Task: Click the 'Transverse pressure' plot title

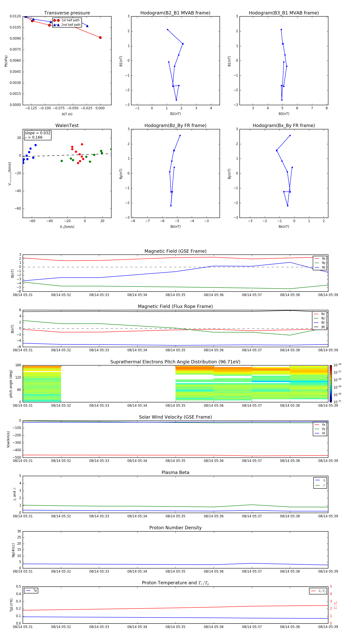Action: coord(67,13)
